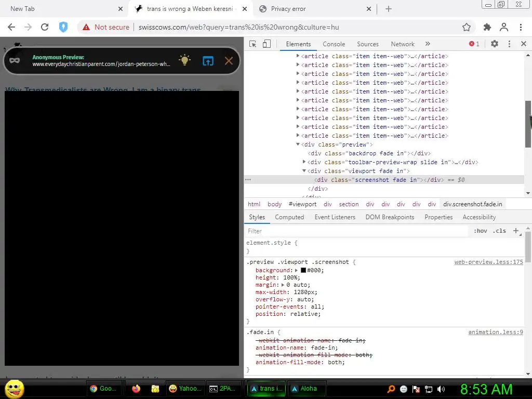
Task: Open the blue shield privacy icon
Action: coord(63,27)
